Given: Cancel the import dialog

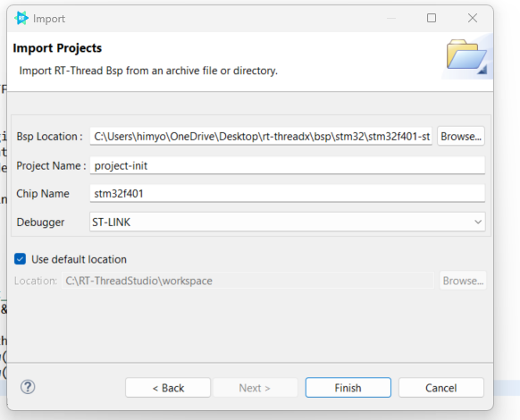Looking at the screenshot, I should 441,388.
